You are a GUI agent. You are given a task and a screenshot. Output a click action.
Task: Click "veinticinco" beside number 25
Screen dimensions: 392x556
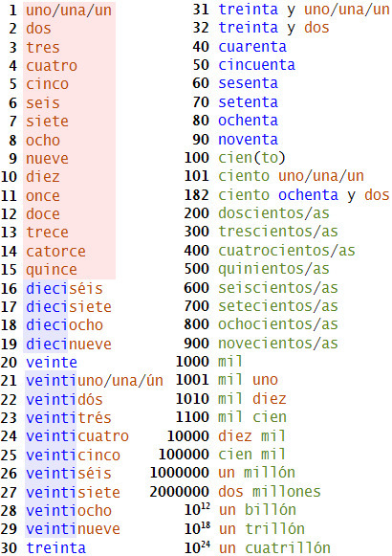74,455
